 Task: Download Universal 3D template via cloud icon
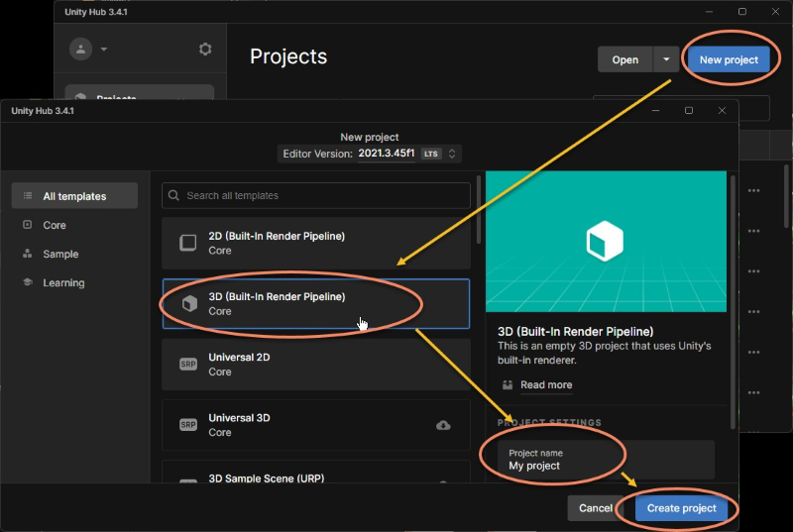pos(443,425)
